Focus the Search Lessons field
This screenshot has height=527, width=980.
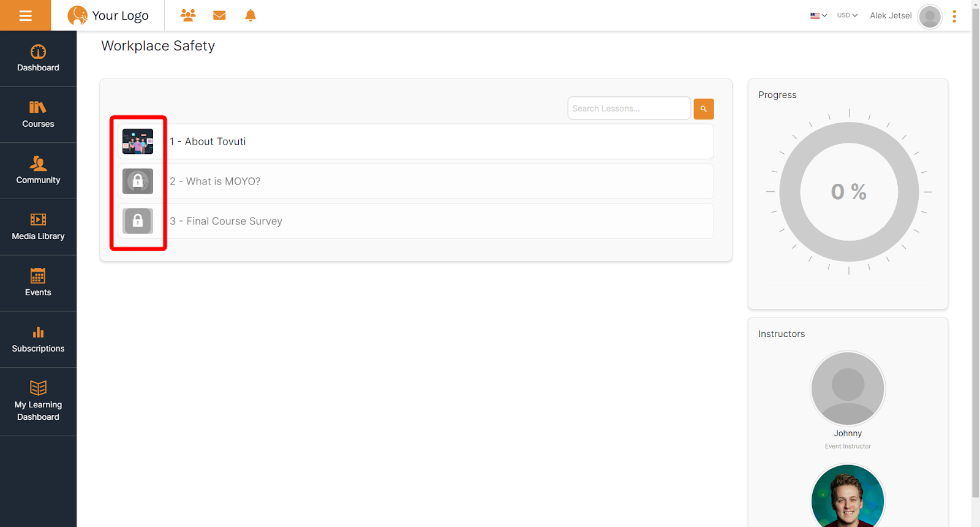click(629, 108)
